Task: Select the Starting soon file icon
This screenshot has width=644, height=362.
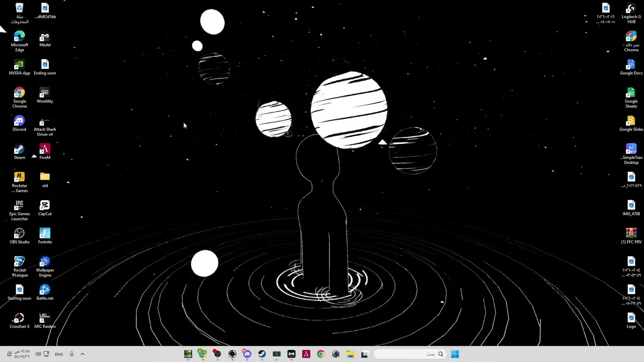Action: (19, 293)
